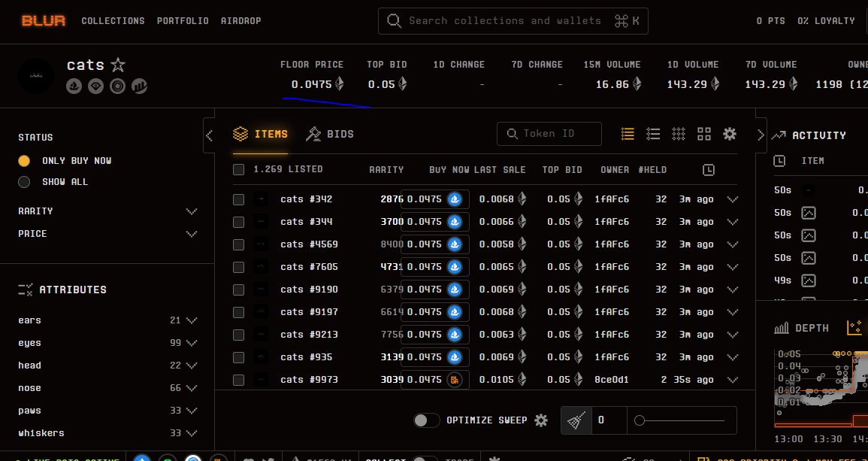This screenshot has width=868, height=461.
Task: Click the image placeholder in the 49s activity row
Action: [x=809, y=281]
